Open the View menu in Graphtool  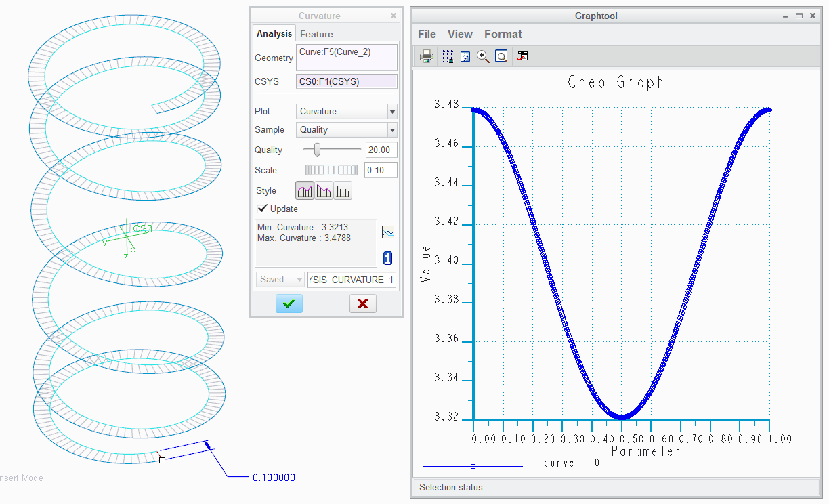click(x=460, y=34)
